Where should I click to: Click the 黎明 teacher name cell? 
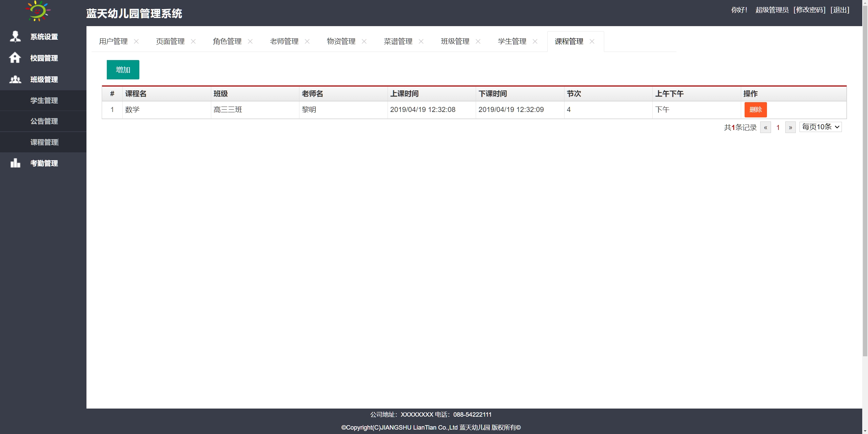click(x=343, y=110)
